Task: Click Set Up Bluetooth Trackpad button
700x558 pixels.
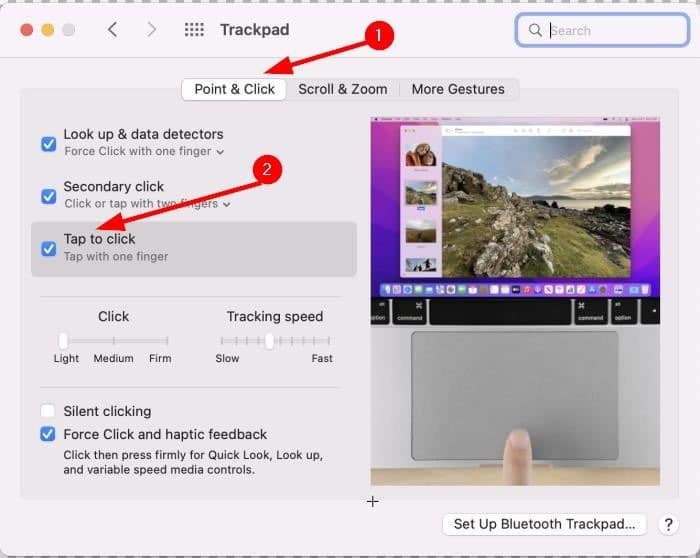Action: pyautogui.click(x=544, y=524)
